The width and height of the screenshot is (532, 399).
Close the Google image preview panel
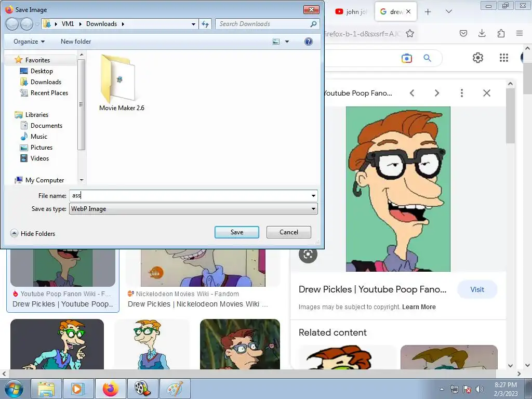(x=486, y=93)
